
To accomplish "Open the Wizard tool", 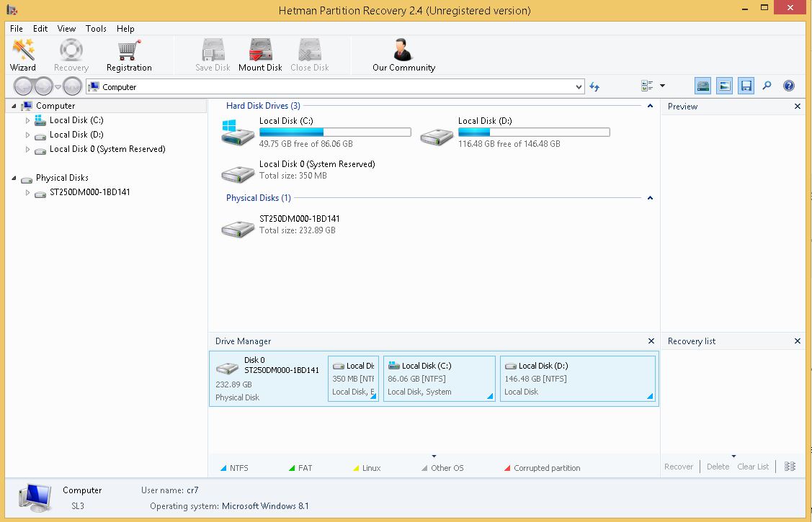I will 23,54.
